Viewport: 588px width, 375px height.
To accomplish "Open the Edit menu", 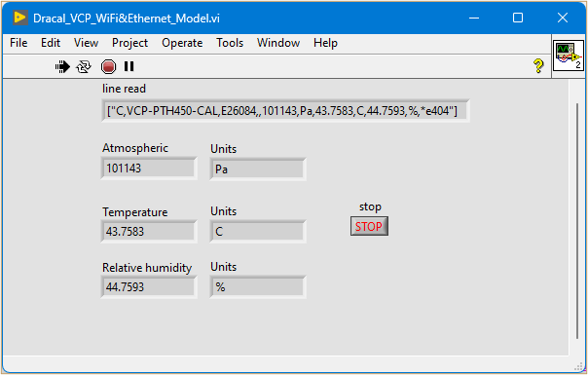I will (x=51, y=43).
